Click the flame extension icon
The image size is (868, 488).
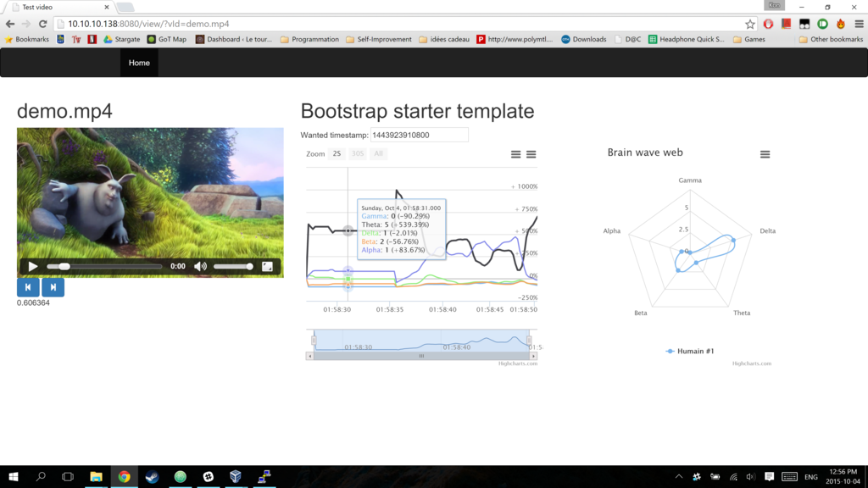840,24
